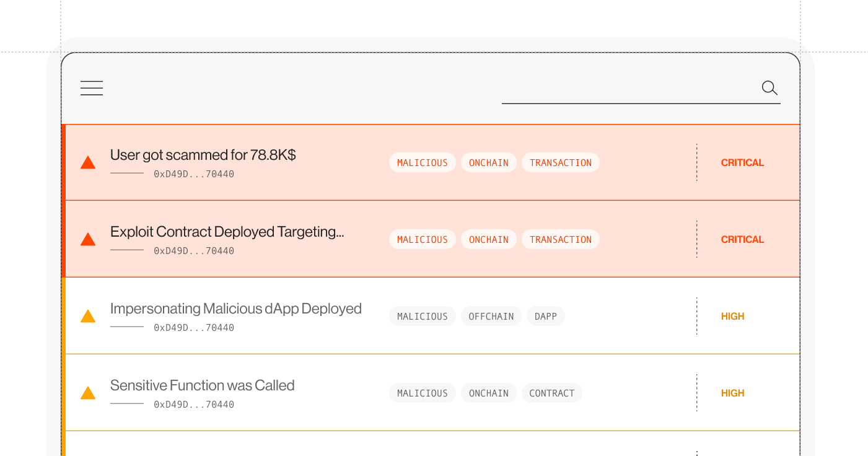This screenshot has width=868, height=456.
Task: Select OFFCHAIN tag on Impersonating dApp alert
Action: click(491, 317)
